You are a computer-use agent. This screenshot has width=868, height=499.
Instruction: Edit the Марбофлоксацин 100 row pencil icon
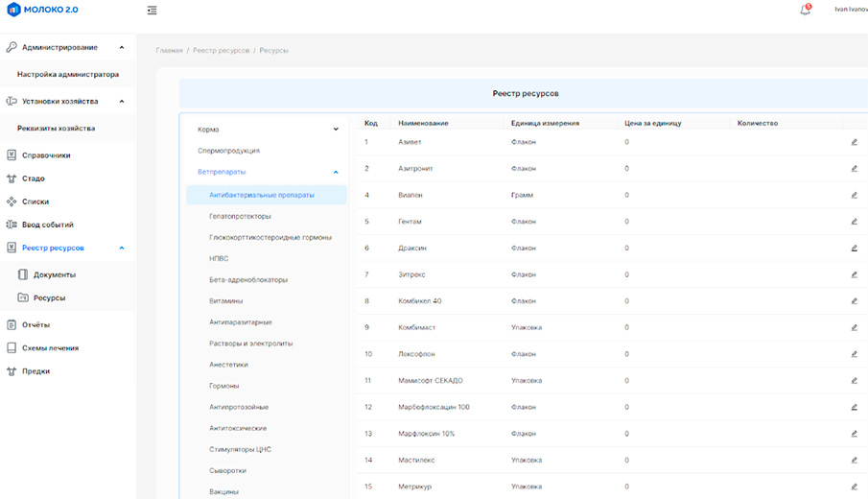click(x=855, y=407)
